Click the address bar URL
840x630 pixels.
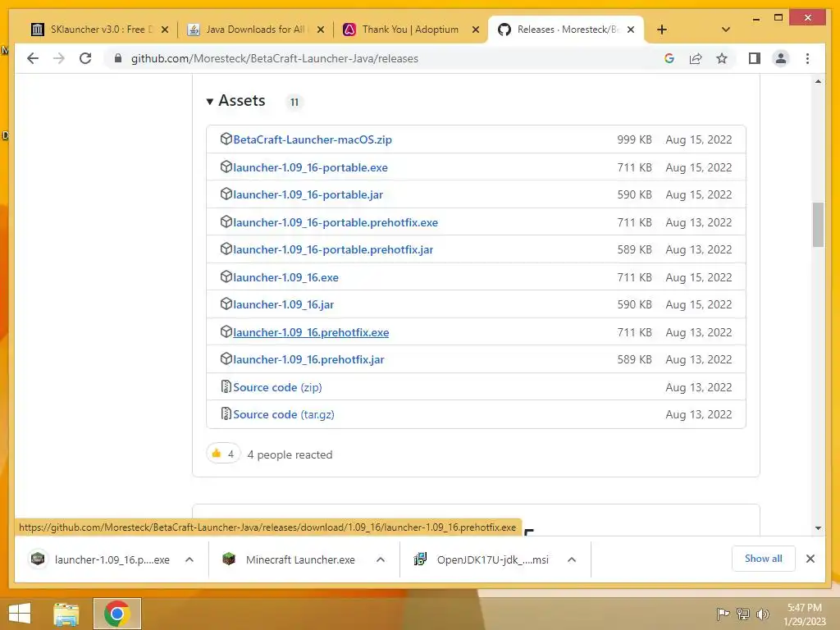coord(274,58)
